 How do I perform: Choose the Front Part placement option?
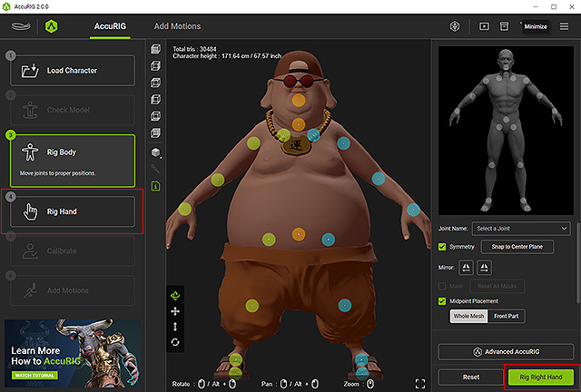click(507, 316)
